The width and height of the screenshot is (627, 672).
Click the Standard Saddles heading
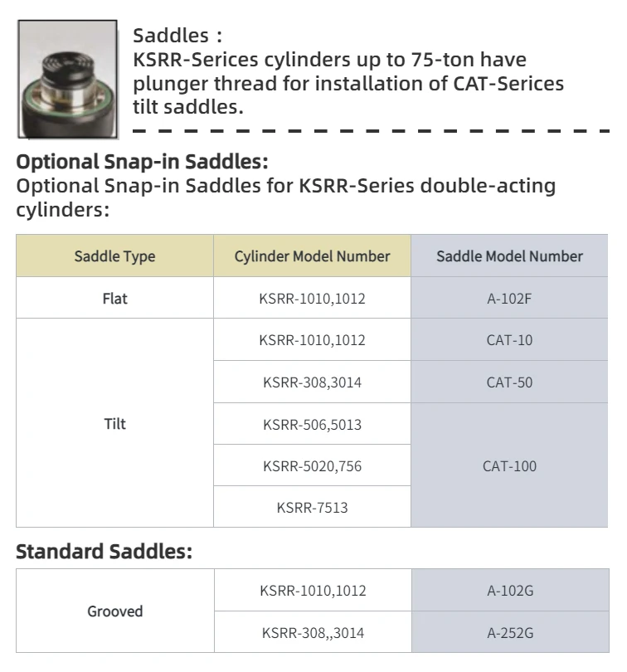click(104, 552)
